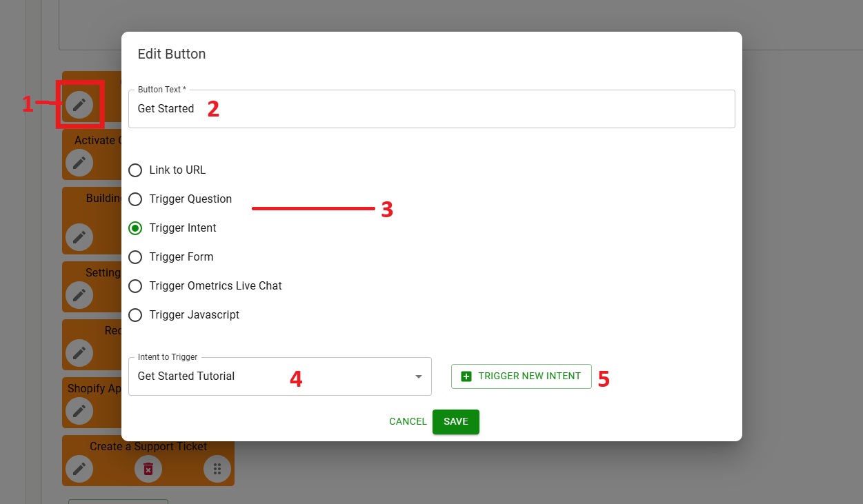Screen dimensions: 863x504
Task: Enable the Trigger Ometrics Live Chat option
Action: 136,286
